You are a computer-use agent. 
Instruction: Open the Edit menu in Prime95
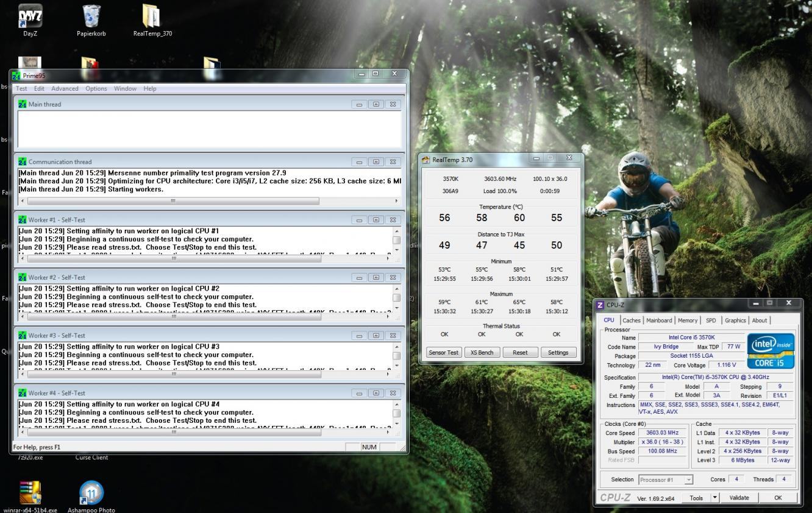(39, 88)
